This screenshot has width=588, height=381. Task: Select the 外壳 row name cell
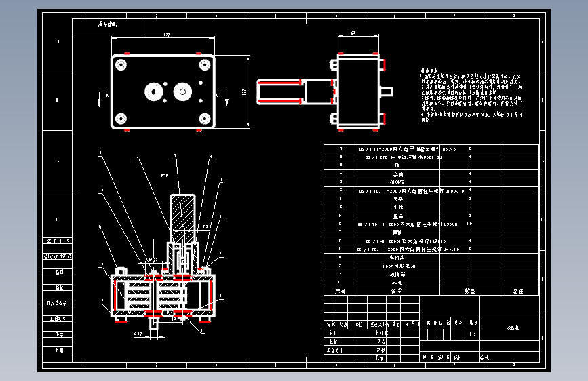(x=398, y=283)
